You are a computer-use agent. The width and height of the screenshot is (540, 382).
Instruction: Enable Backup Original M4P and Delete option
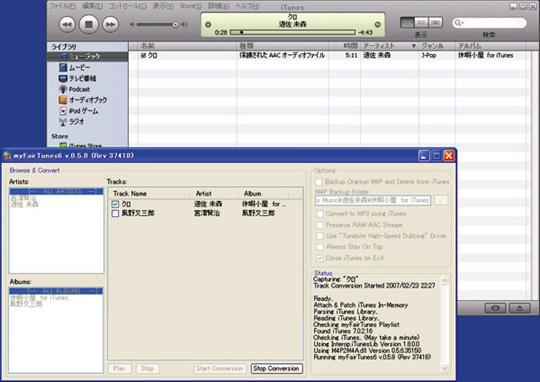[x=319, y=182]
